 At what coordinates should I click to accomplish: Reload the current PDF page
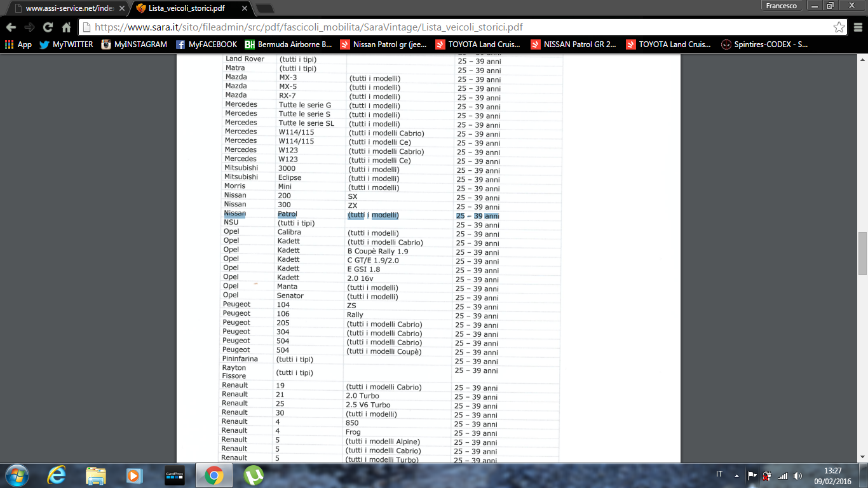(x=48, y=27)
